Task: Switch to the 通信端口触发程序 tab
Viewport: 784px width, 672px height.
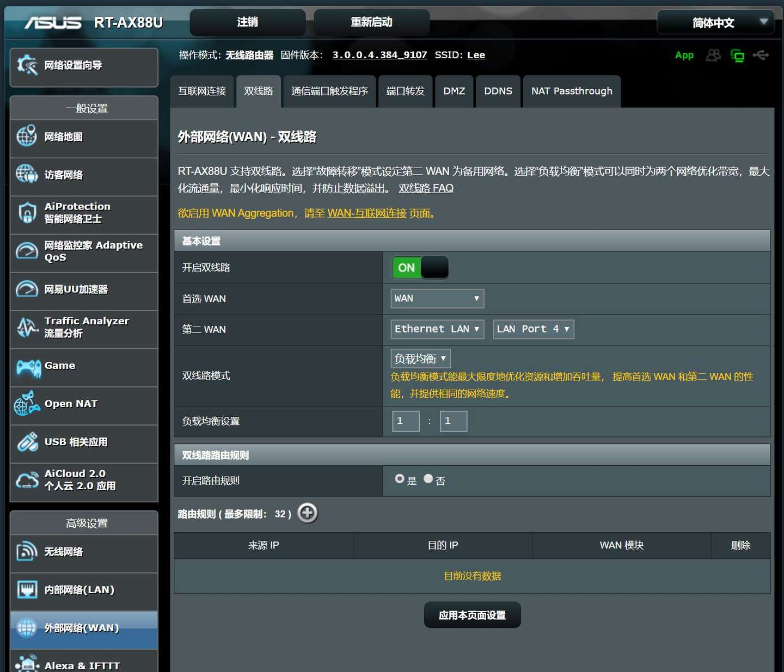Action: click(329, 91)
